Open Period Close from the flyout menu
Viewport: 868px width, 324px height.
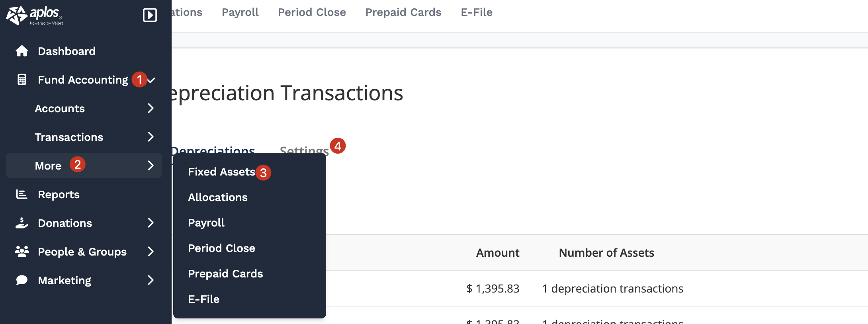click(221, 248)
